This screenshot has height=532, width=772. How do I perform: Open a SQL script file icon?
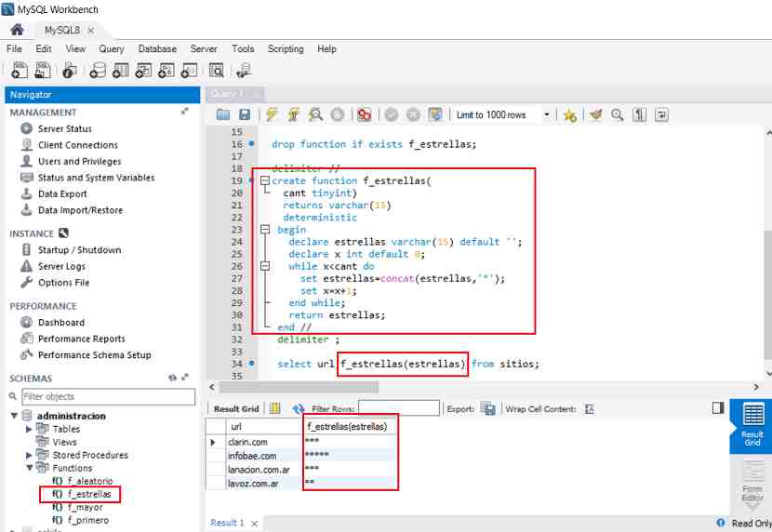click(43, 71)
